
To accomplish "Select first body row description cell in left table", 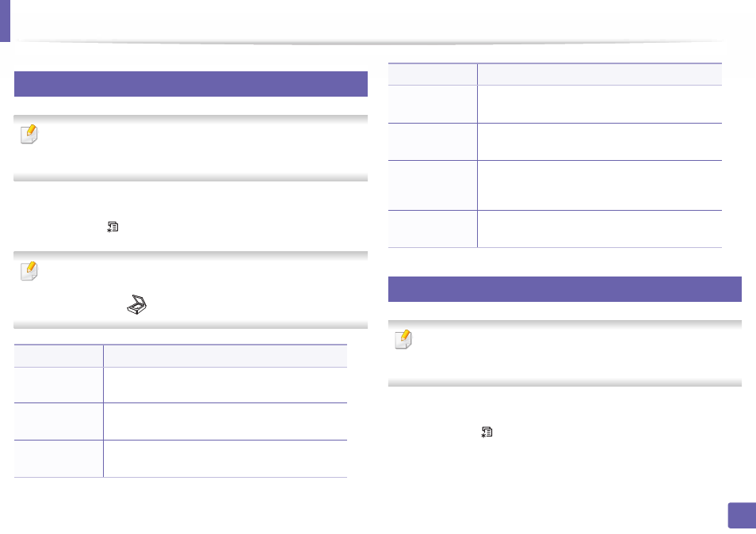I will tap(225, 385).
